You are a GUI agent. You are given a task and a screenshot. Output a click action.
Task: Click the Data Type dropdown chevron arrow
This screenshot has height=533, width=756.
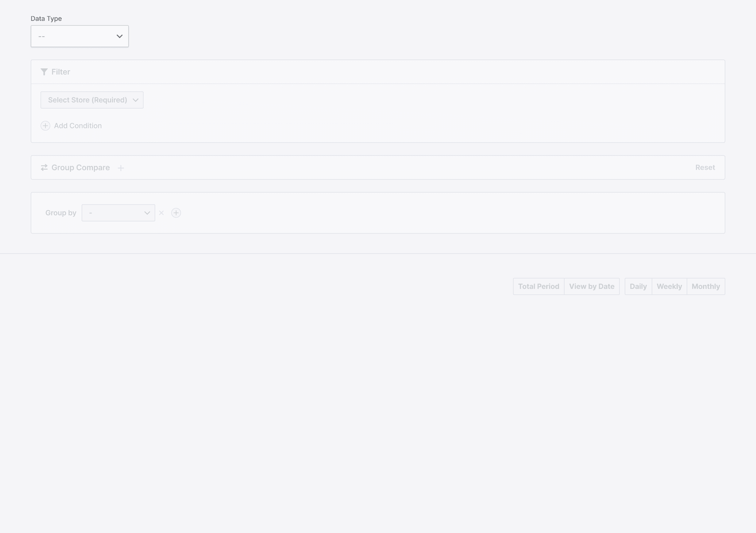coord(120,36)
